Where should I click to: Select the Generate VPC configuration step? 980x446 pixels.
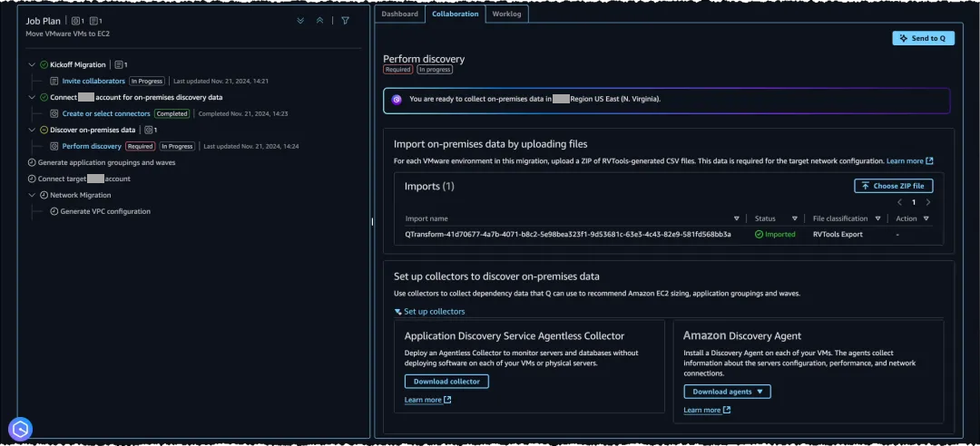(104, 211)
